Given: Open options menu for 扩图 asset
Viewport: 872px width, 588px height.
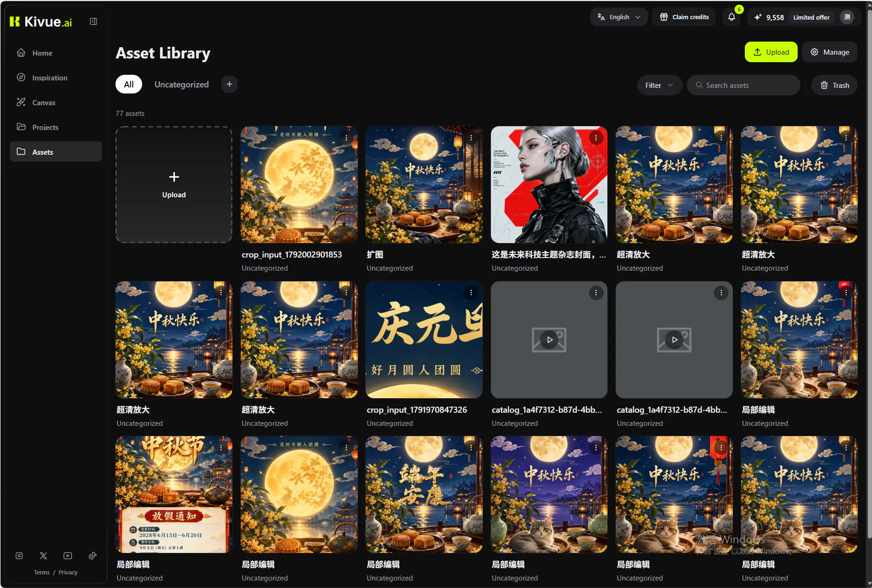Looking at the screenshot, I should pyautogui.click(x=471, y=138).
